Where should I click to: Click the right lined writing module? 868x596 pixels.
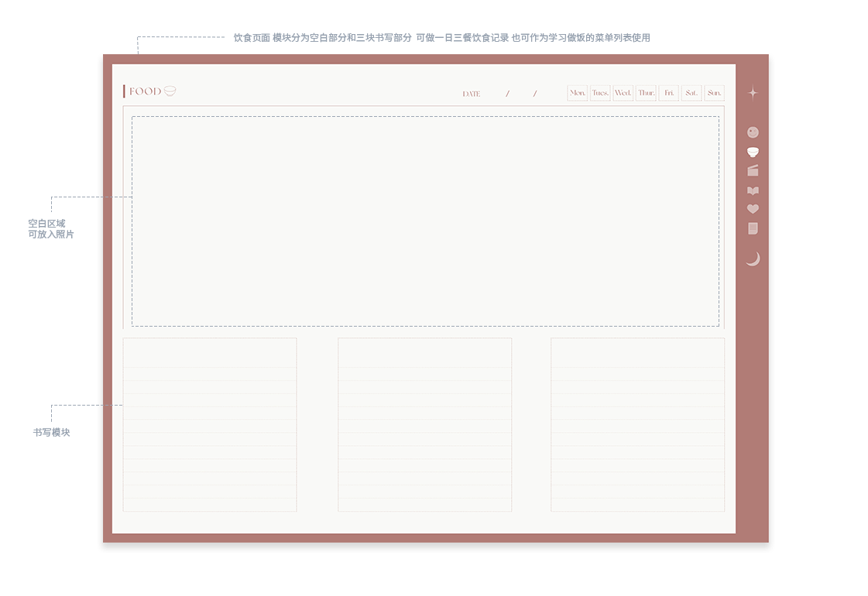(638, 424)
